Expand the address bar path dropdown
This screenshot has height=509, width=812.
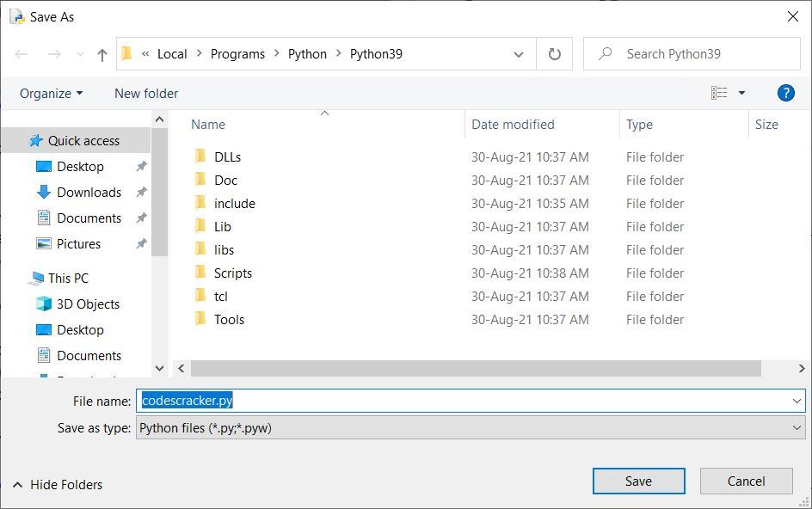coord(519,53)
